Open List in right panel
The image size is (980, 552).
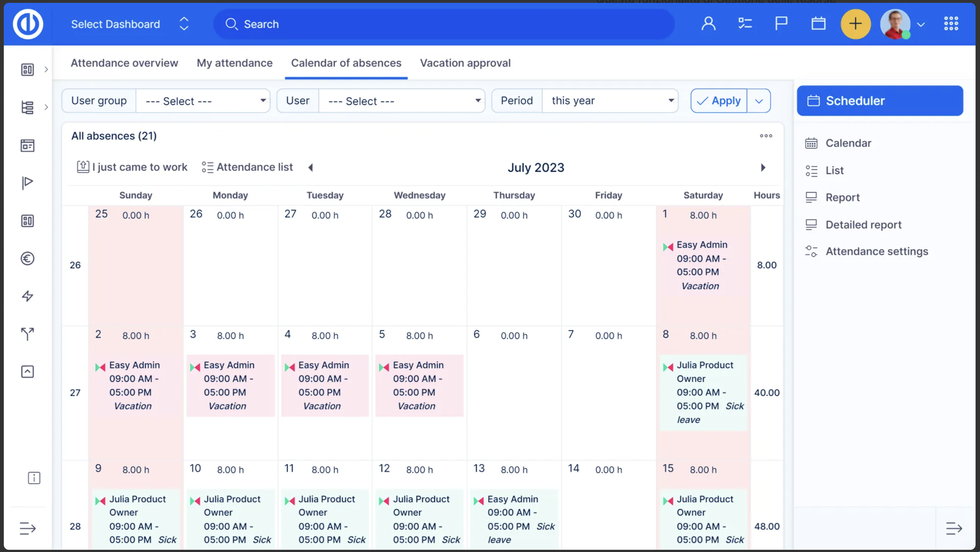tap(824, 170)
